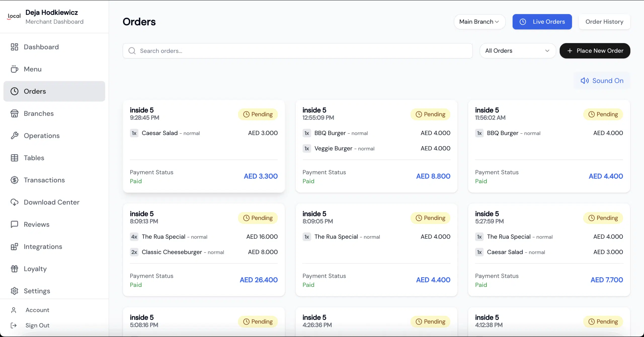Click the Settings gear icon in sidebar

(14, 291)
